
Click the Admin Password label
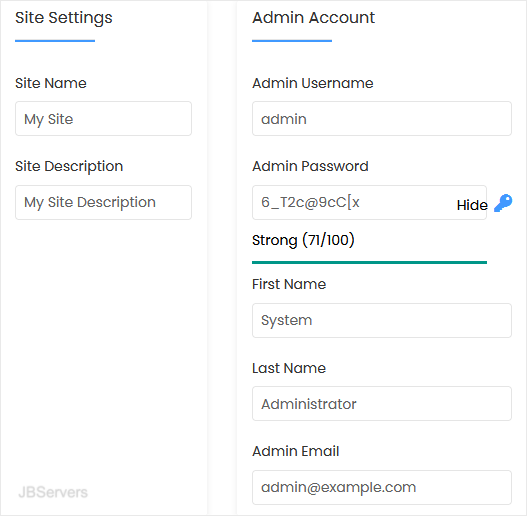pyautogui.click(x=310, y=166)
